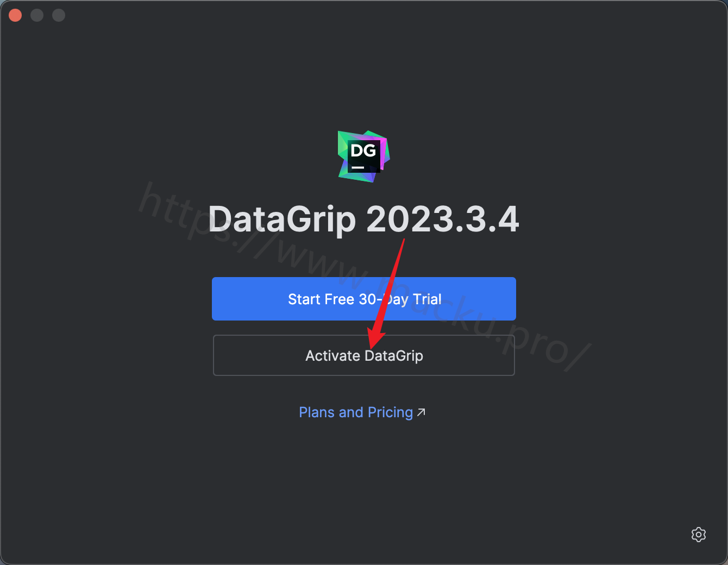Click the Activate DataGrip button
728x565 pixels.
tap(364, 355)
